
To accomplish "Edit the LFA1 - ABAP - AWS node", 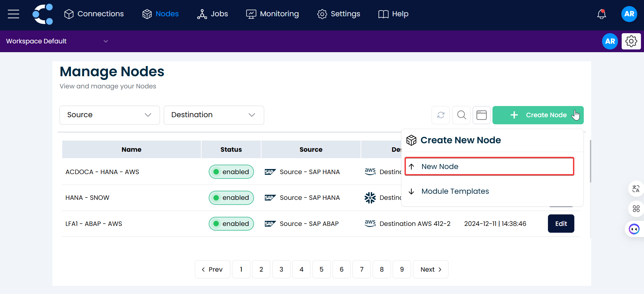I will click(x=561, y=224).
